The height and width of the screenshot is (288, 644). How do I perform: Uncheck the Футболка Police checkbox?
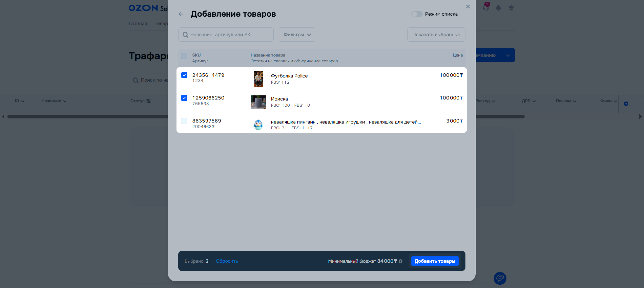[x=184, y=75]
